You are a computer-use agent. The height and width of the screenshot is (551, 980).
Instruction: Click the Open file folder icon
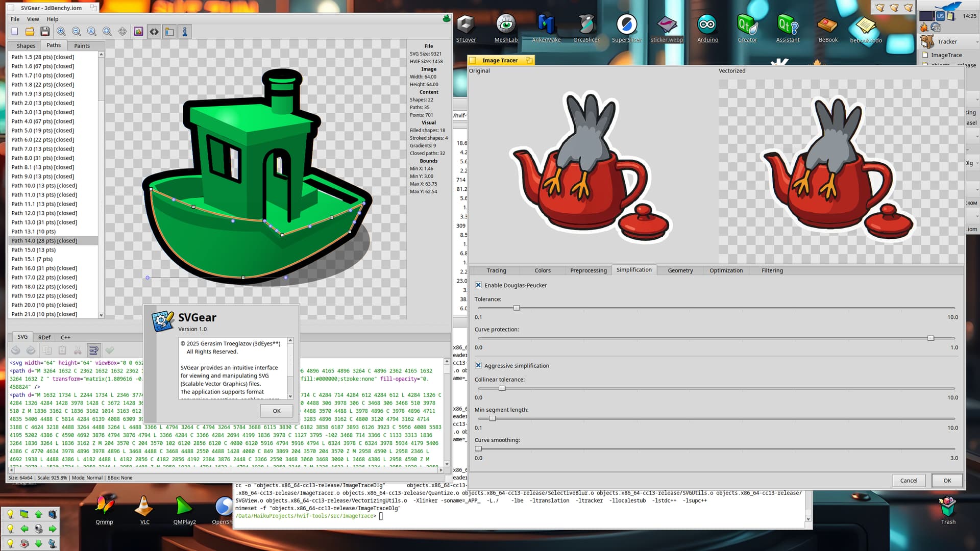(x=30, y=32)
